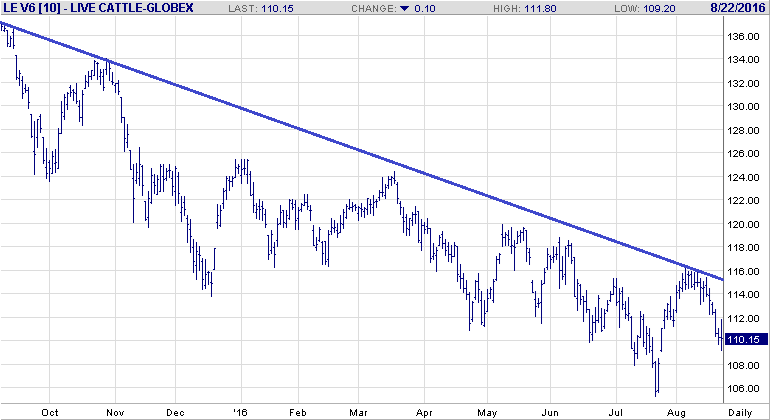Click the Daily interval label
770x420 pixels.
(x=740, y=411)
